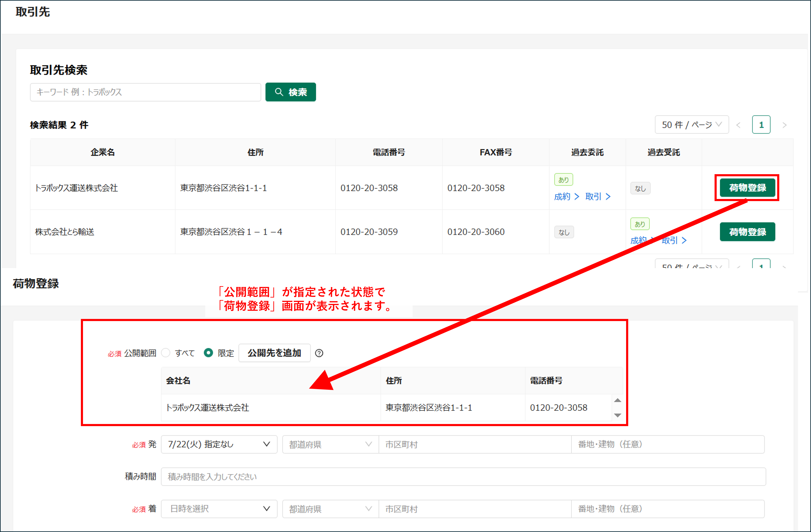Viewport: 811px width, 532px height.
Task: Click なし badge in トラボックス運送 row
Action: [640, 188]
